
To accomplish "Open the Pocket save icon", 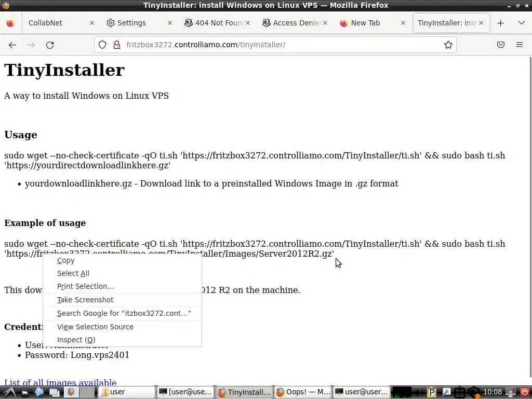I will coord(501,45).
